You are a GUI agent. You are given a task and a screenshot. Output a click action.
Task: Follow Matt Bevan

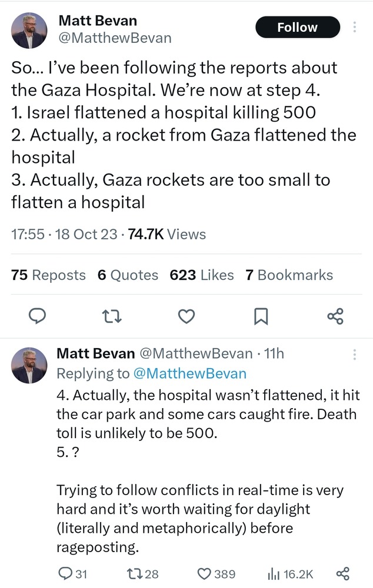(297, 27)
